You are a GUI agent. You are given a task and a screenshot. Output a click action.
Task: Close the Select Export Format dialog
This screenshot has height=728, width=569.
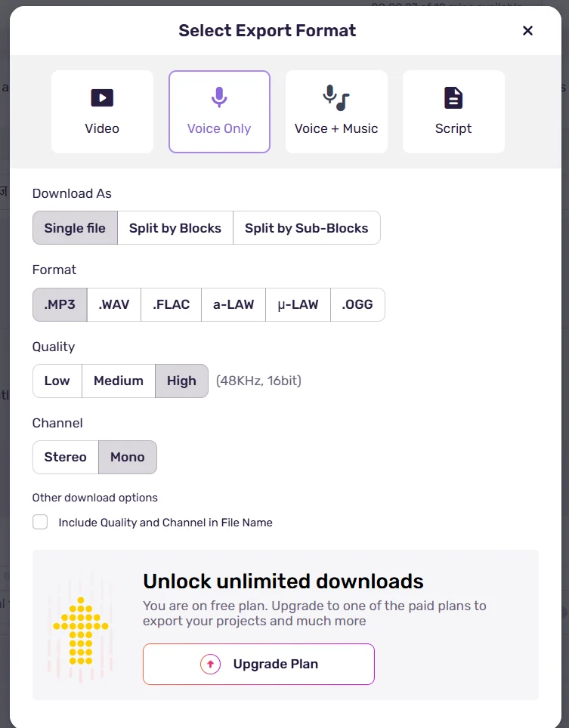tap(527, 31)
